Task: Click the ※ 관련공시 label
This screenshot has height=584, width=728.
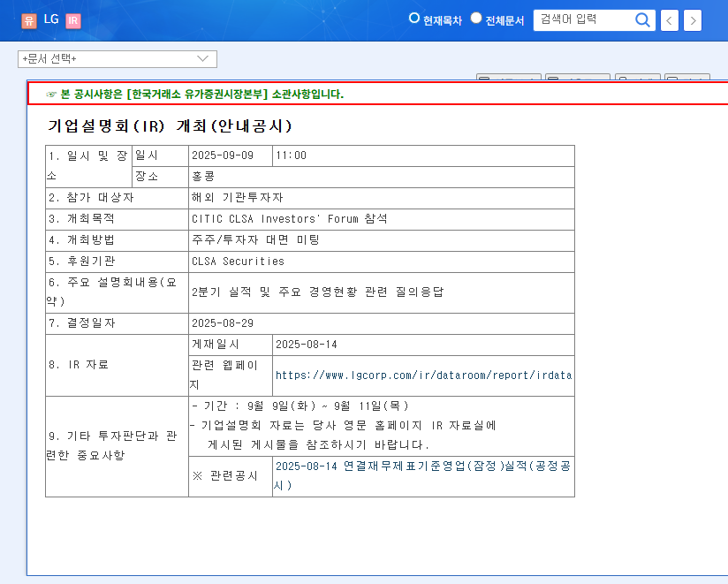Action: [x=224, y=476]
